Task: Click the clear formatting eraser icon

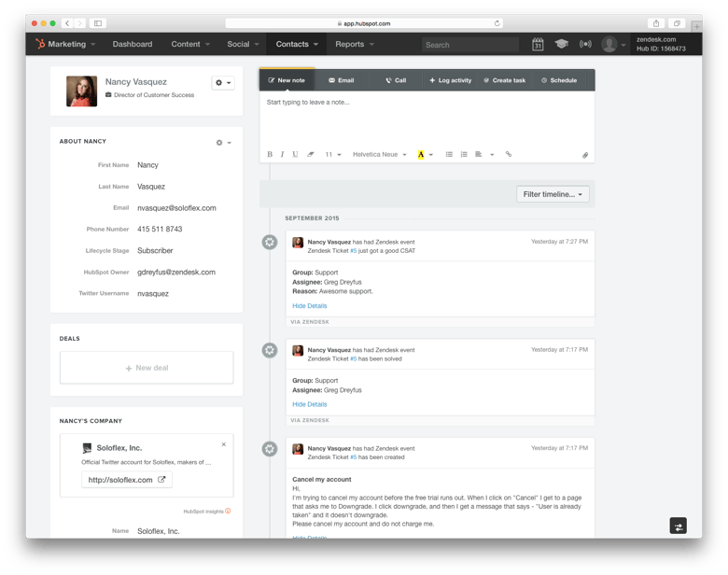Action: [310, 154]
